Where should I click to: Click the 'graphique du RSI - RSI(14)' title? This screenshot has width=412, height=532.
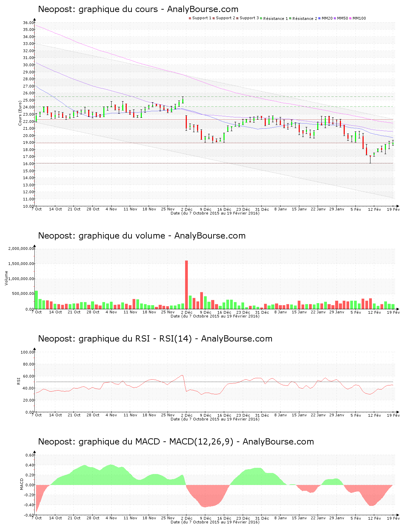(x=135, y=339)
